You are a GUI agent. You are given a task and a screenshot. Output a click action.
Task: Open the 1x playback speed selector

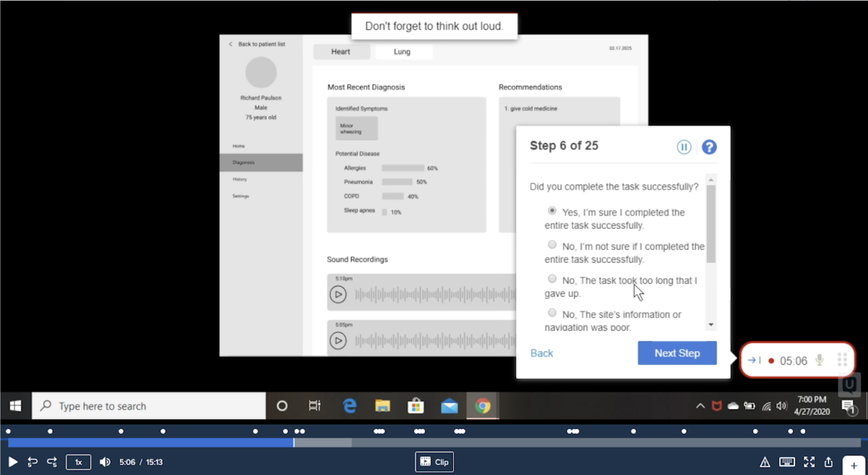click(x=78, y=462)
